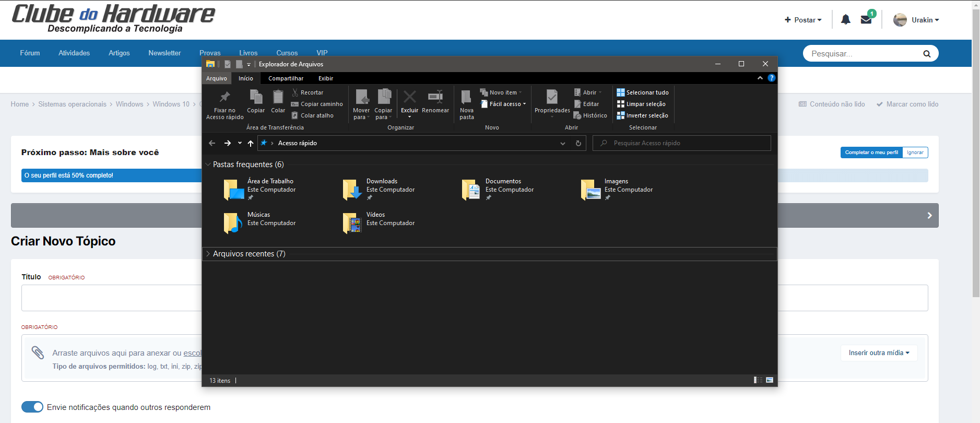
Task: Open messages envelope on the website
Action: click(x=866, y=20)
